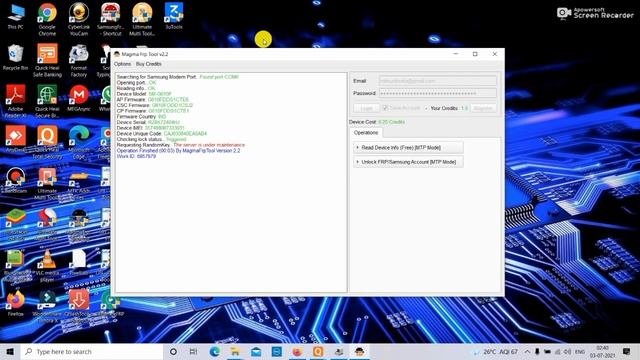640x360 pixels.
Task: Click the Device Cost credits value
Action: (391, 122)
